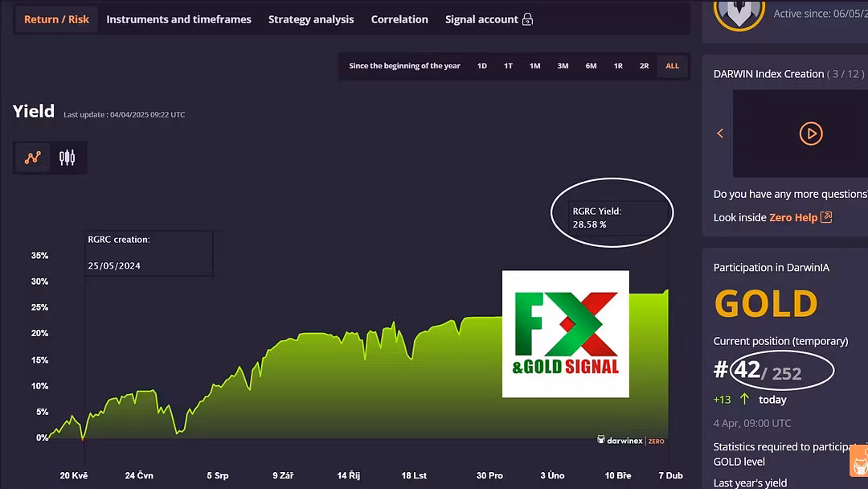This screenshot has height=489, width=868.
Task: Click the 4 Apr, 09:00 UTC timestamp
Action: pyautogui.click(x=752, y=423)
